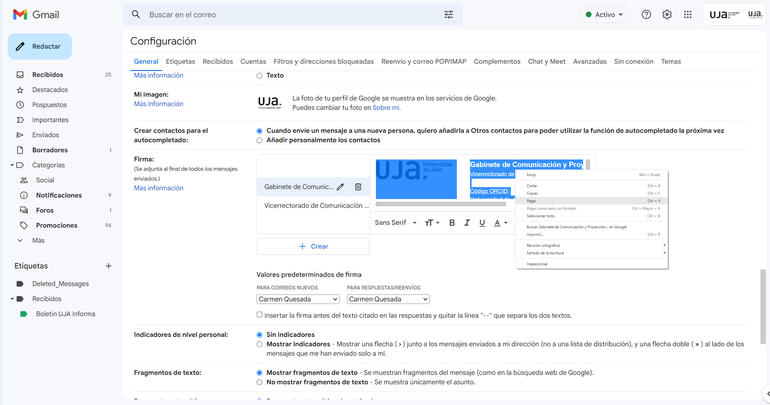
Task: Open the Activo status dropdown
Action: coord(604,15)
